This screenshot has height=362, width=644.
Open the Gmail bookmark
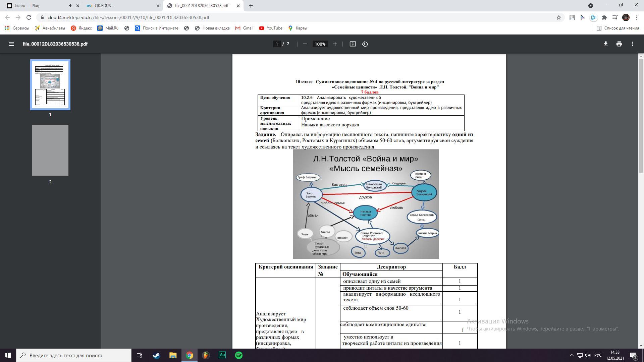click(244, 28)
